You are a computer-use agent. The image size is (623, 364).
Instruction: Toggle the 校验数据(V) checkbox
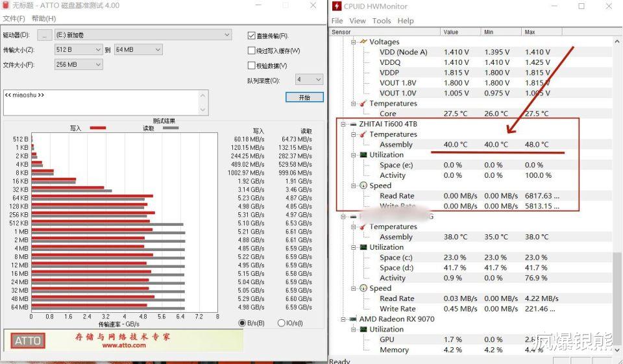(x=251, y=65)
